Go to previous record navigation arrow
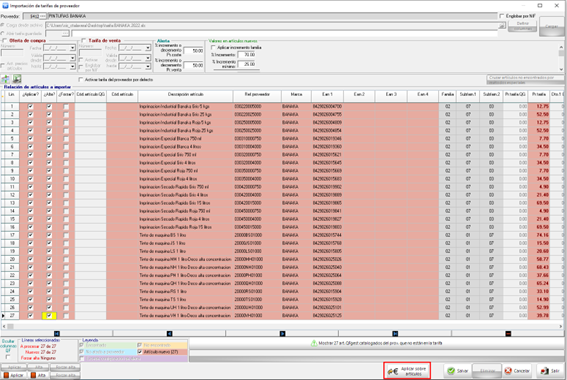Screen dimensions: 567x380 [x=169, y=333]
